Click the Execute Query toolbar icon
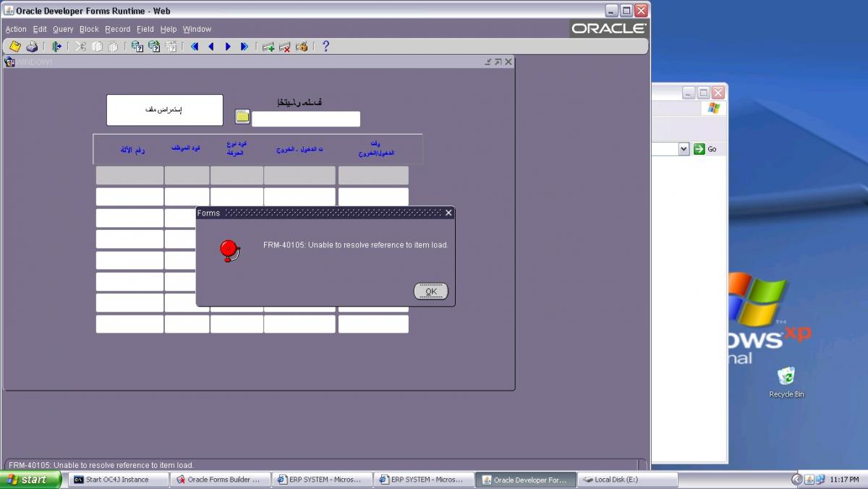Screen dimensions: 868x489 coord(154,46)
